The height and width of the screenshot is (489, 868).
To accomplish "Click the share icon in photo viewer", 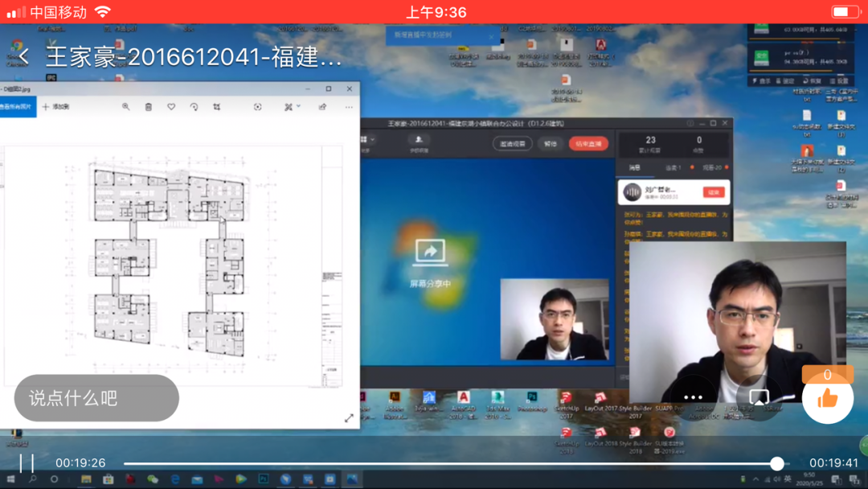I will [x=322, y=107].
